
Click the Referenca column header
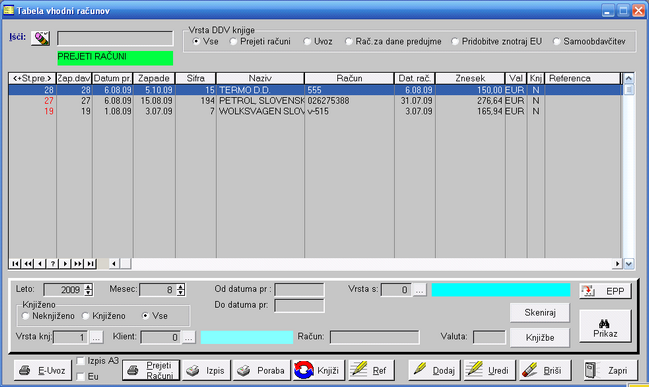[x=582, y=78]
